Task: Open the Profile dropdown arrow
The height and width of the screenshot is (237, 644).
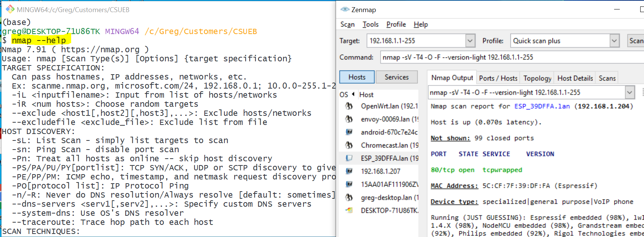Action: point(614,41)
